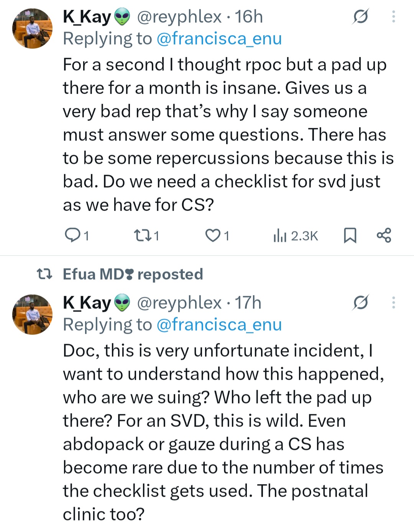Open 'Efua MD reposted' label
Image resolution: width=414 pixels, height=532 pixels.
pos(133,274)
